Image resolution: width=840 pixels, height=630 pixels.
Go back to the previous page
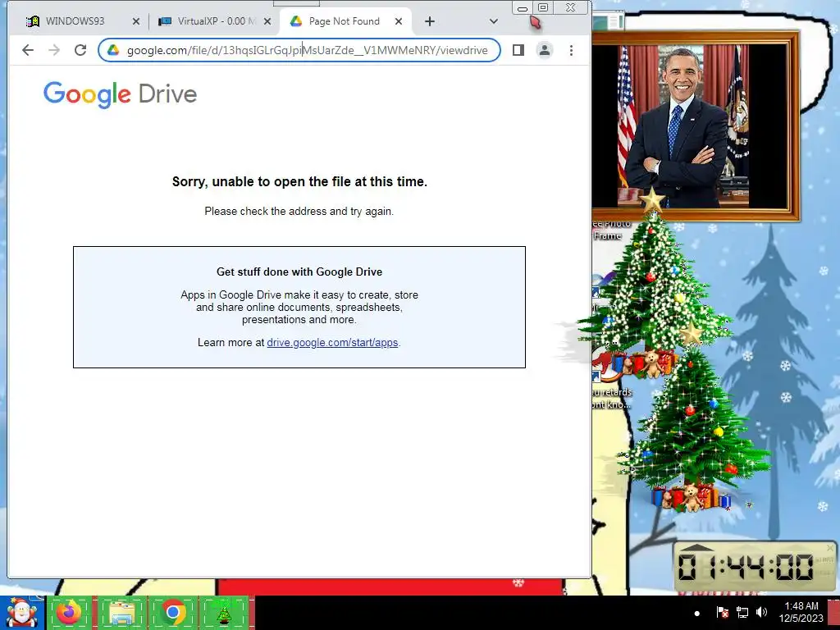(28, 50)
